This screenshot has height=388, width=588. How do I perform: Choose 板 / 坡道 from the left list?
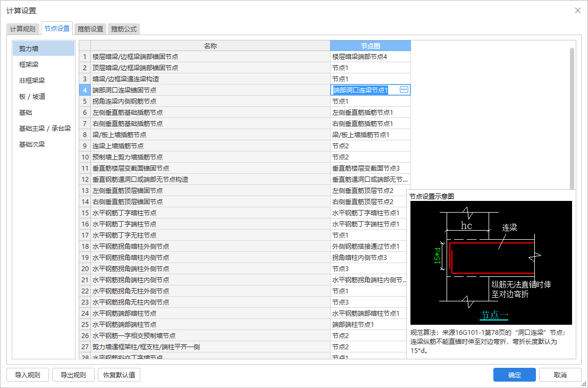tap(44, 96)
